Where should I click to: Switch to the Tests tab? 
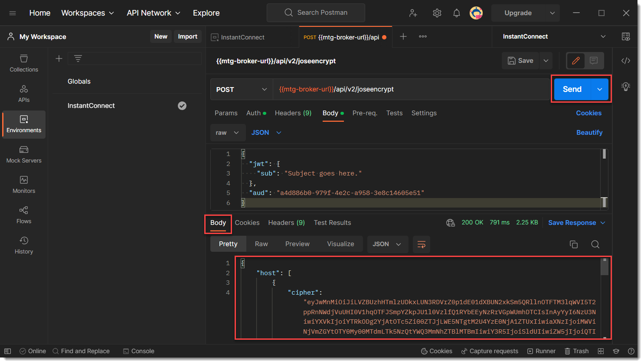pos(394,113)
